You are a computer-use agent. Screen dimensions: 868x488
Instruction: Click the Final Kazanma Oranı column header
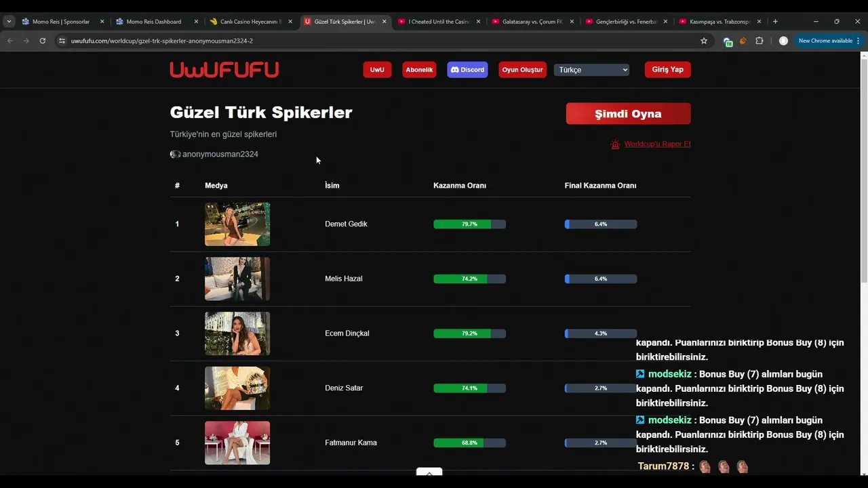[x=600, y=186]
